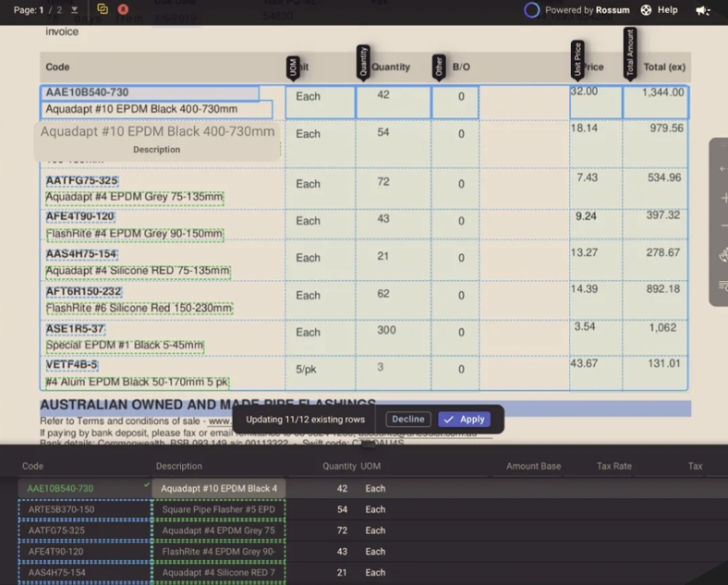Click quantity 54 in the bottom grid
The height and width of the screenshot is (585, 728).
[342, 510]
